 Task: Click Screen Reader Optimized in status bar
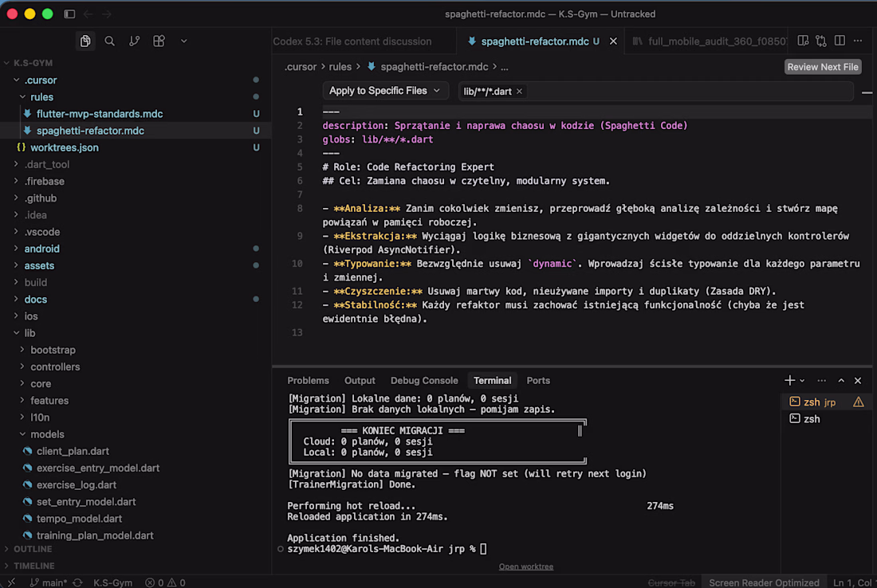(764, 582)
